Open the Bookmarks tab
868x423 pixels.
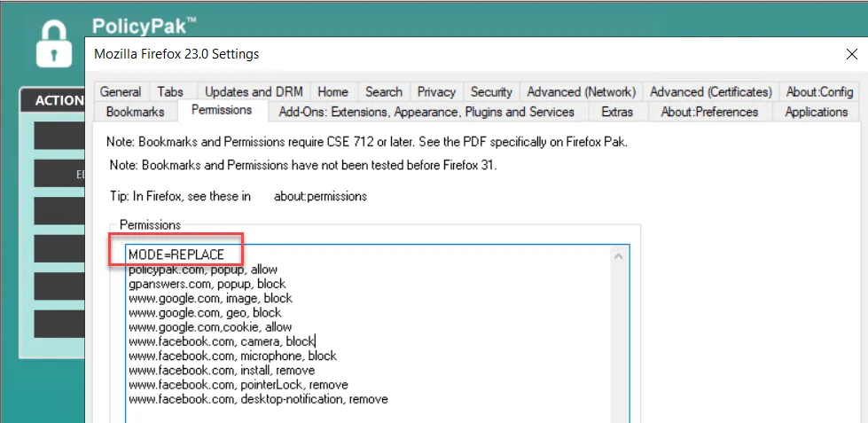pyautogui.click(x=135, y=112)
